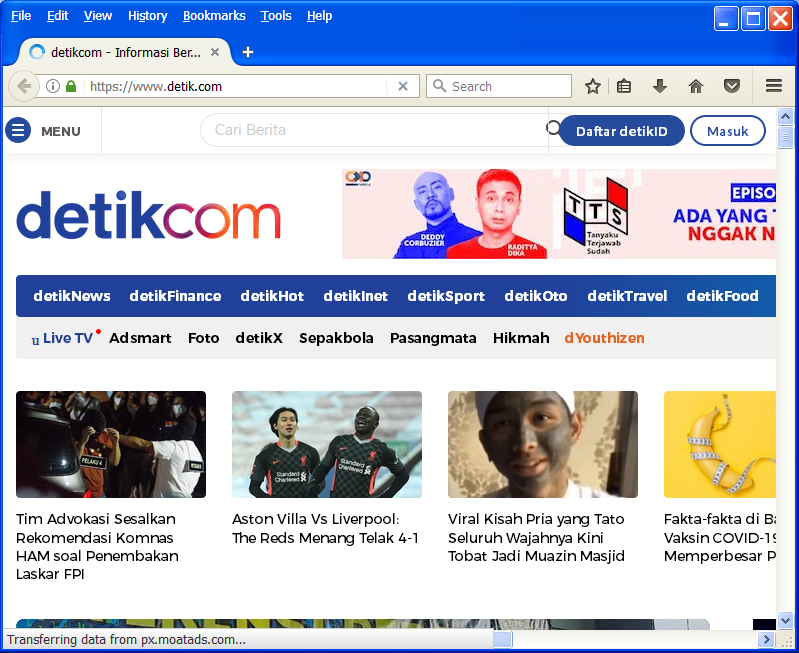Open the downloads arrow icon
799x653 pixels.
point(660,87)
